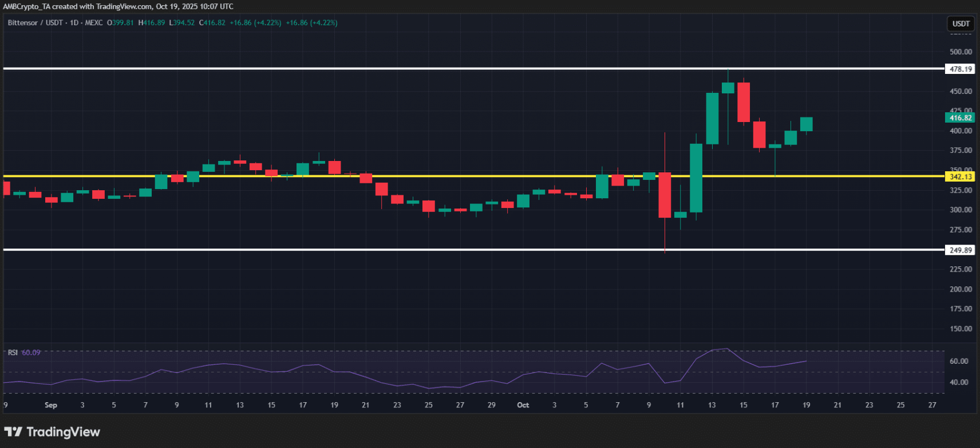Image resolution: width=980 pixels, height=448 pixels.
Task: Click the TradingView wordmark text
Action: point(63,432)
